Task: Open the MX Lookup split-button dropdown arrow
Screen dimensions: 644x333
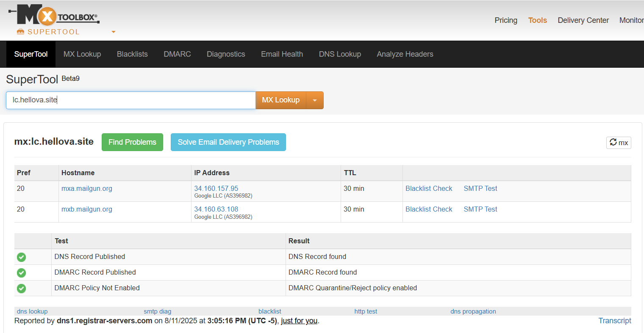Action: coord(314,100)
